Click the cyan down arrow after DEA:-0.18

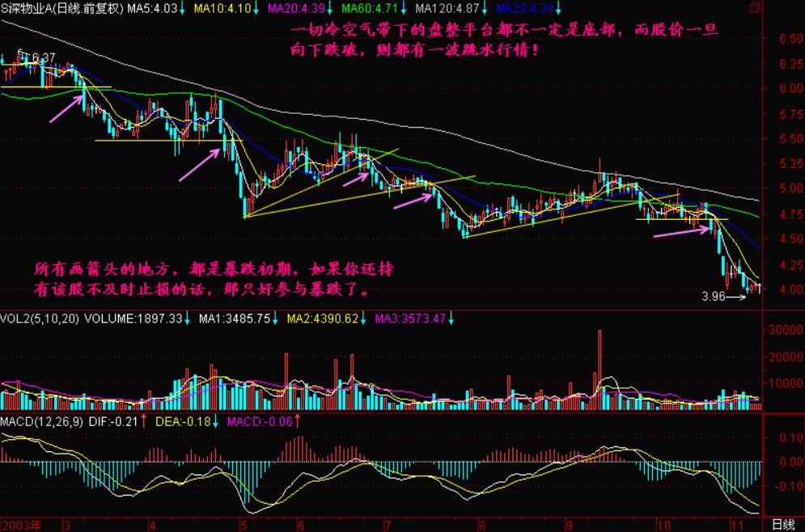pos(216,422)
